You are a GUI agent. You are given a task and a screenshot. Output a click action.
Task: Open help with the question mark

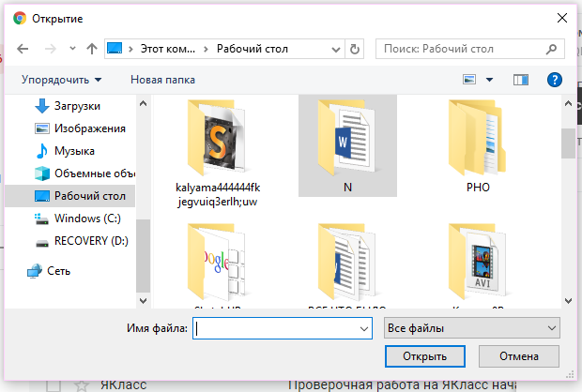click(555, 80)
